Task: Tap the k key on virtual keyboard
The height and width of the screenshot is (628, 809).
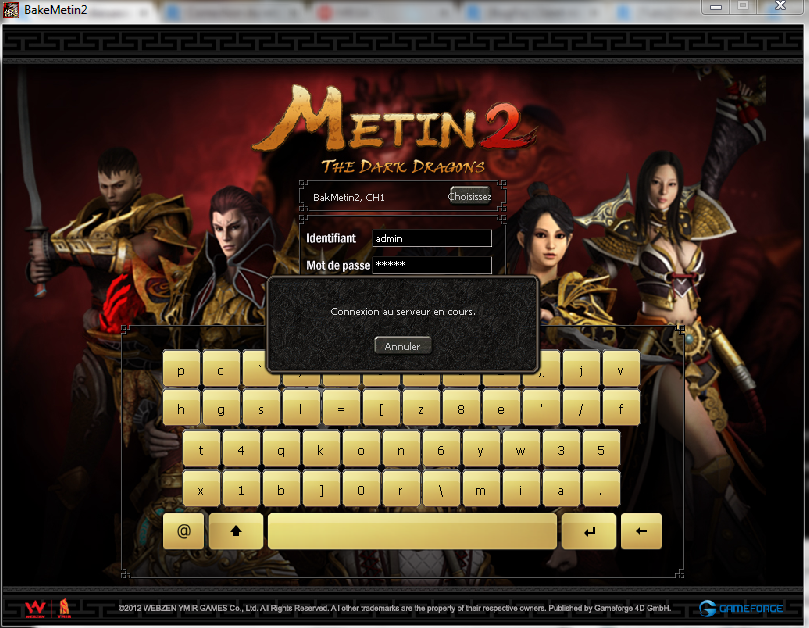Action: pos(321,450)
